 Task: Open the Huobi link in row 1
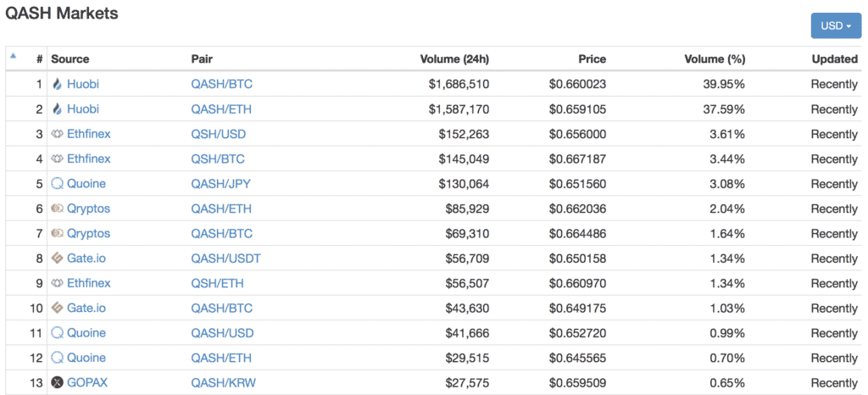(x=83, y=85)
